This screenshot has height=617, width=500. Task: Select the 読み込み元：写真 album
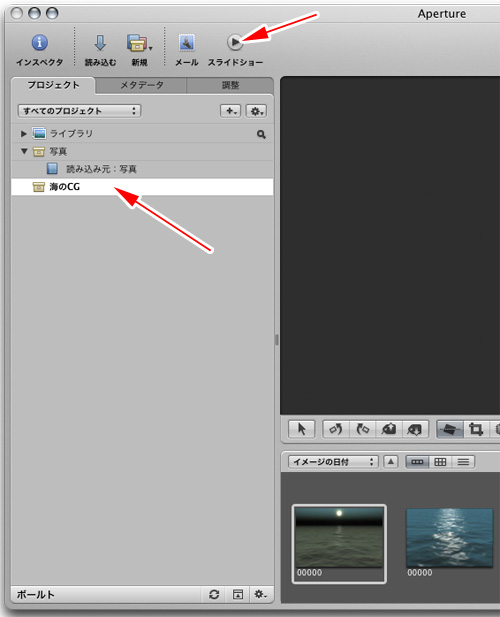tap(142, 169)
